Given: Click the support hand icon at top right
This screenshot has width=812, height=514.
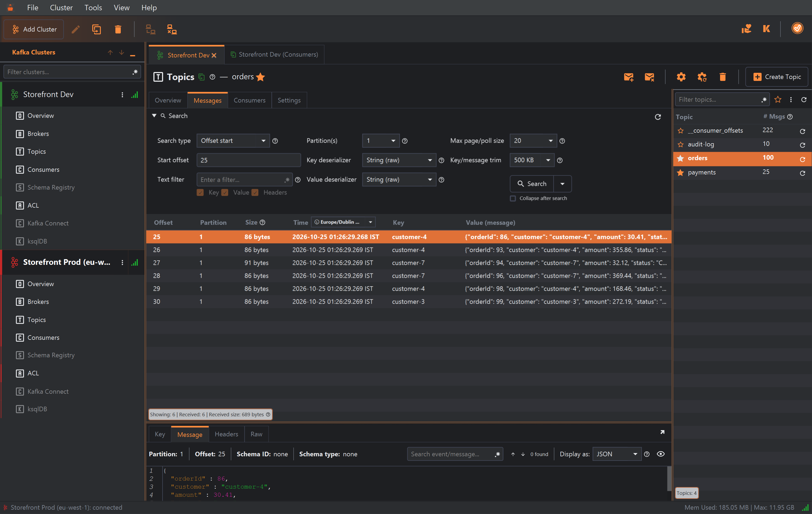Looking at the screenshot, I should pyautogui.click(x=746, y=29).
